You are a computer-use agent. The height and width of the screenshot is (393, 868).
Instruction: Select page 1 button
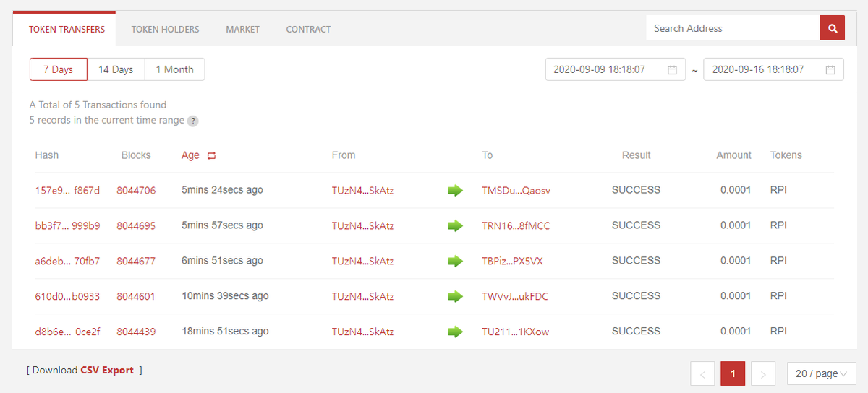[733, 373]
